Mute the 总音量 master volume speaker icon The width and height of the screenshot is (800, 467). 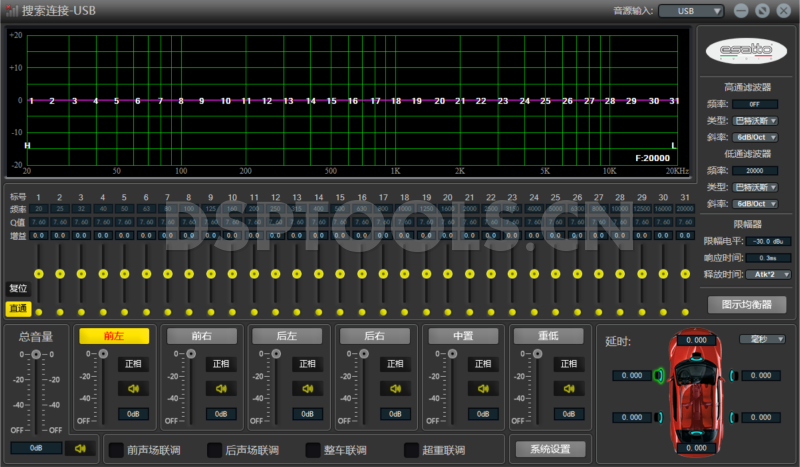[81, 449]
